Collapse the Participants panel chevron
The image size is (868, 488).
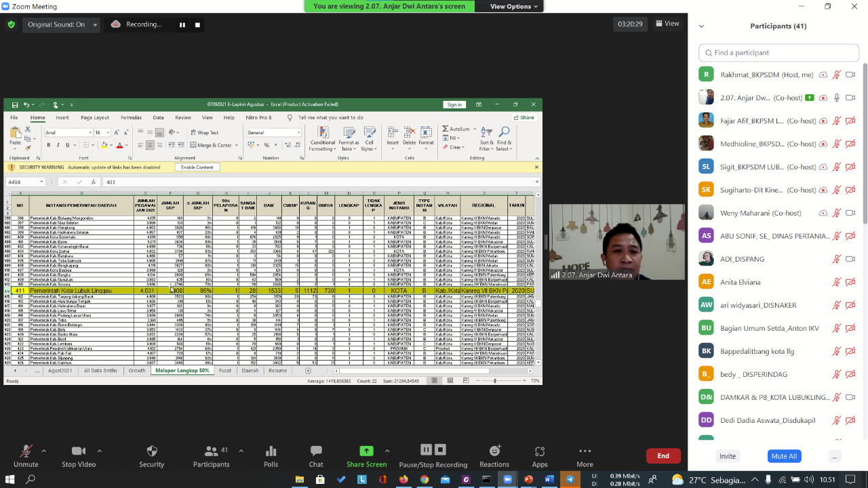pyautogui.click(x=701, y=26)
